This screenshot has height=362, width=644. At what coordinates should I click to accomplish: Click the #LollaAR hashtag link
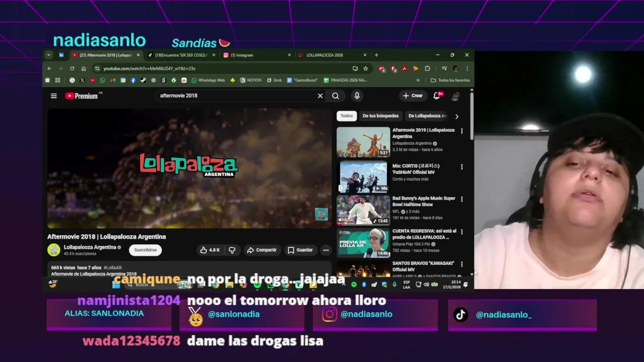tap(113, 268)
